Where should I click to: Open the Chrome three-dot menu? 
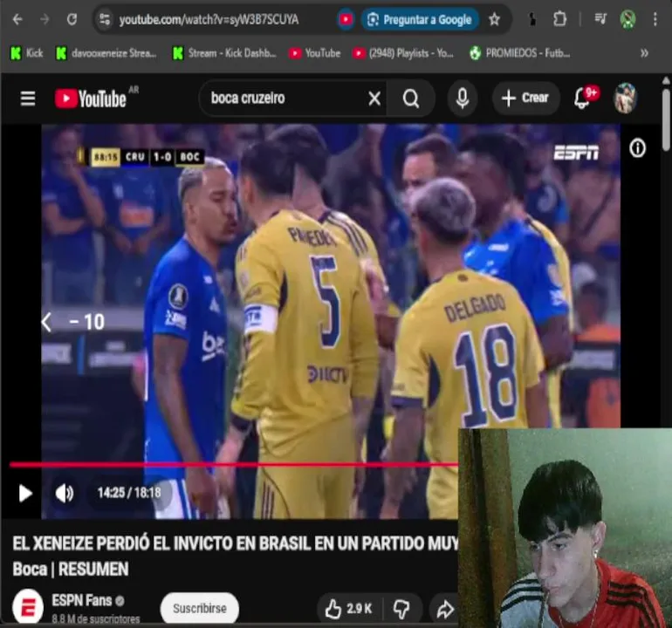pos(655,19)
